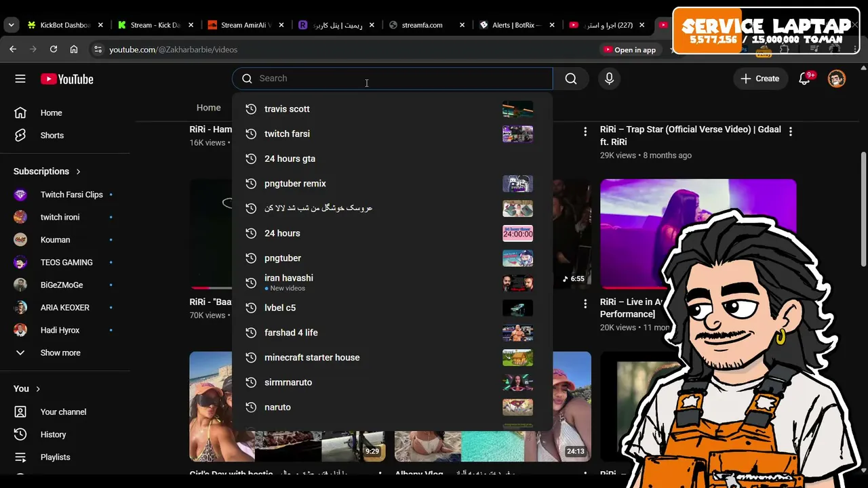Open the notifications bell
The image size is (868, 488).
point(805,79)
